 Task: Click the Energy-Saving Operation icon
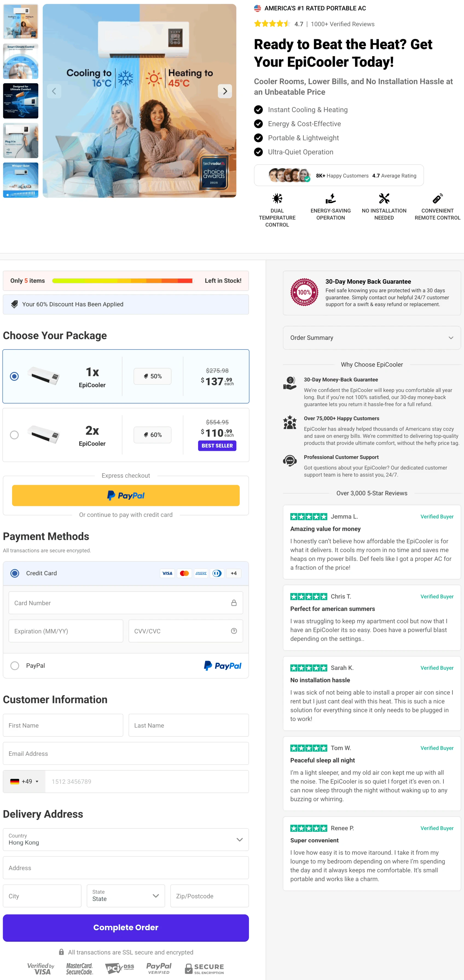pyautogui.click(x=330, y=198)
